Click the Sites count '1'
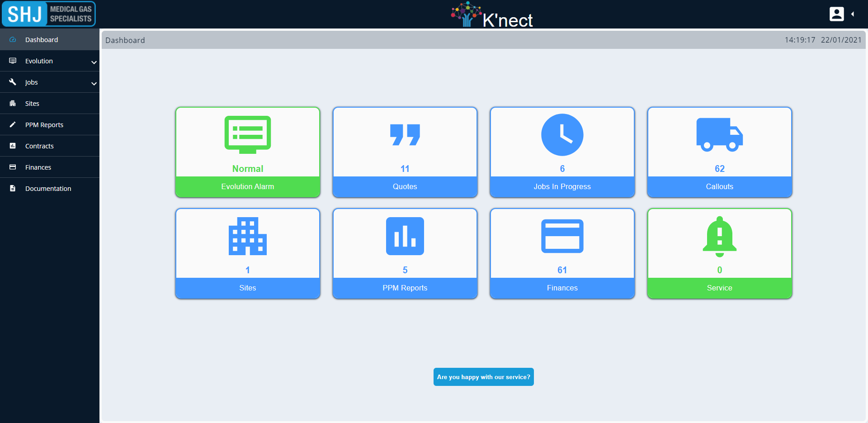 click(248, 270)
